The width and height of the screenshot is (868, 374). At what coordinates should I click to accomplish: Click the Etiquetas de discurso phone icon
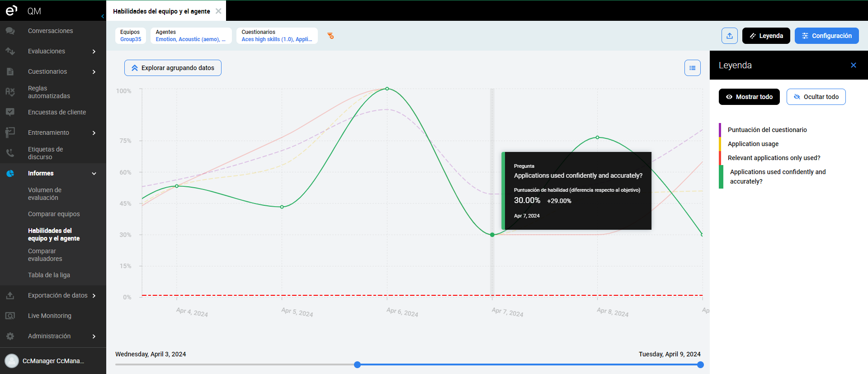(10, 153)
